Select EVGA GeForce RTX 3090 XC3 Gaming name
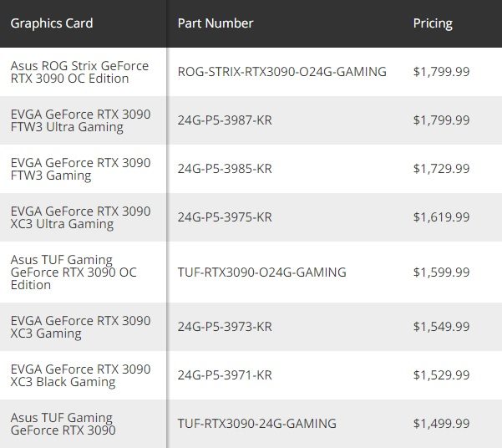This screenshot has height=448, width=502. 80,327
